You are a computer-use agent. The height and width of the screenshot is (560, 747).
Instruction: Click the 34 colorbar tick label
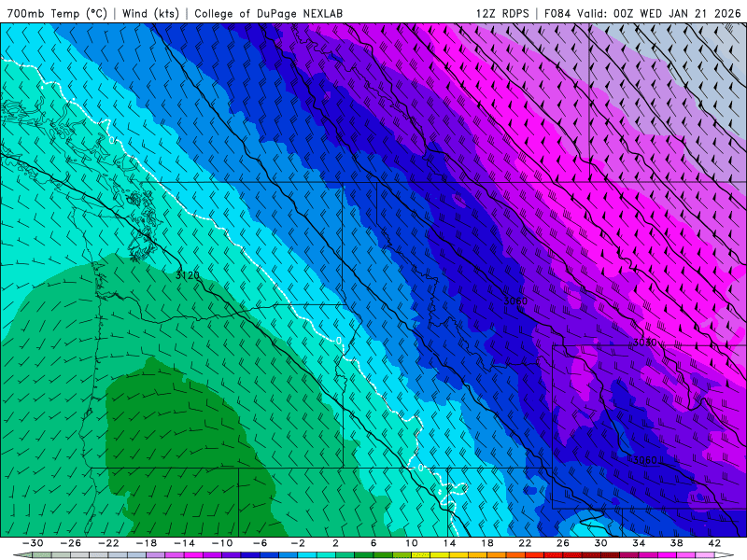coord(639,543)
